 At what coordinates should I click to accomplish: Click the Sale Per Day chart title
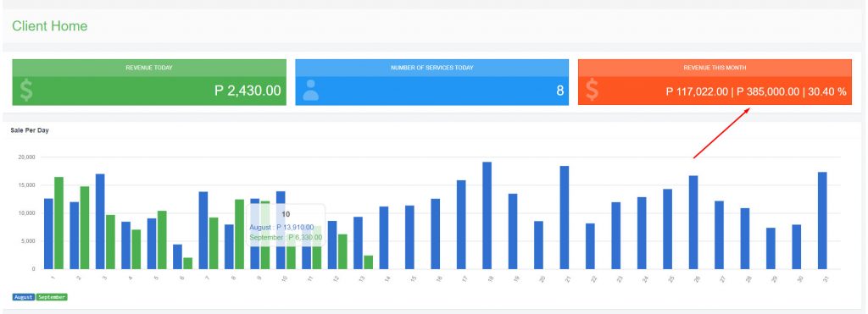coord(30,130)
